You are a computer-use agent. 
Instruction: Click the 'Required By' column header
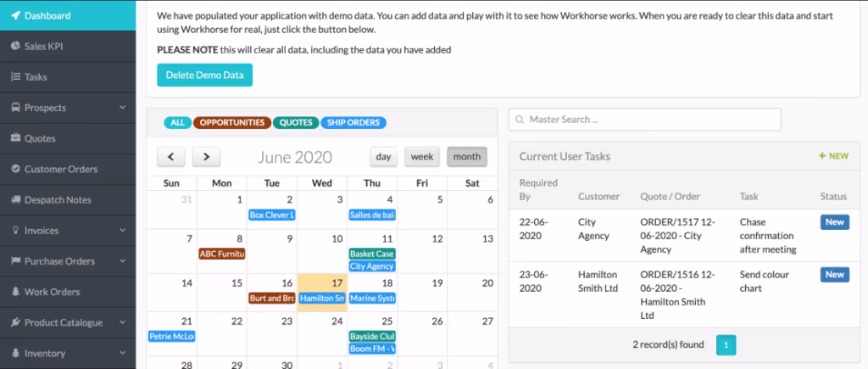(x=538, y=189)
